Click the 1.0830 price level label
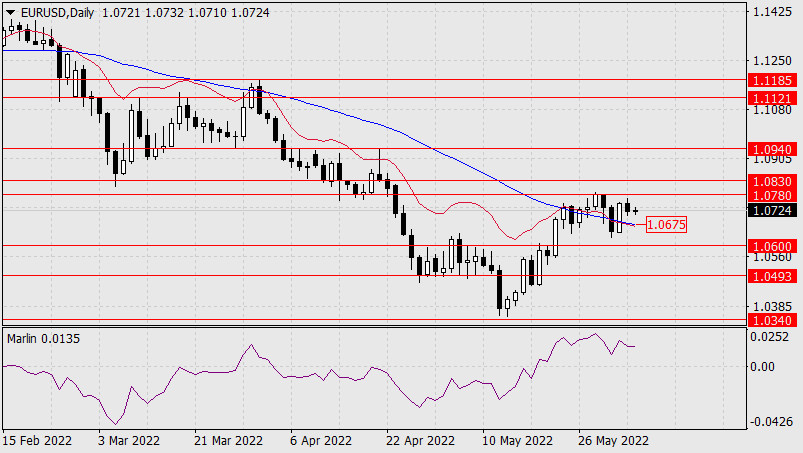 [772, 181]
